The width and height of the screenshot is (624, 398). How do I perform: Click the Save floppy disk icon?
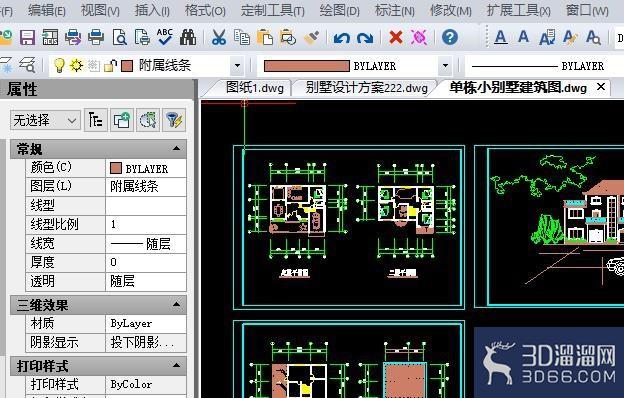point(27,38)
